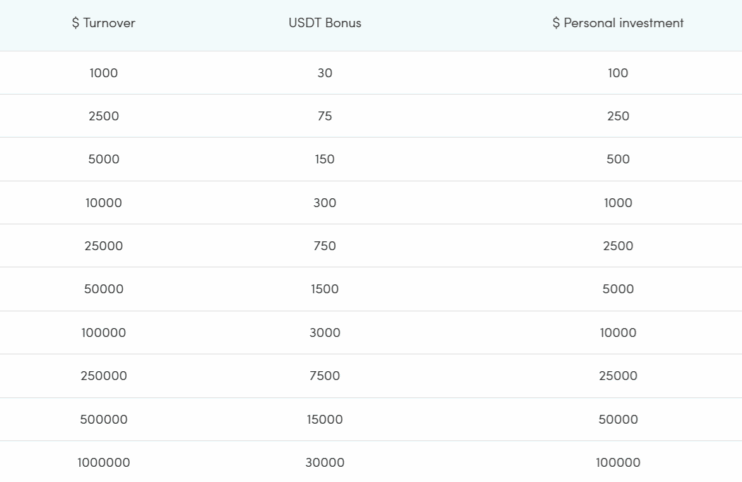Click the USDT Bonus column header
The width and height of the screenshot is (742, 482).
[325, 23]
